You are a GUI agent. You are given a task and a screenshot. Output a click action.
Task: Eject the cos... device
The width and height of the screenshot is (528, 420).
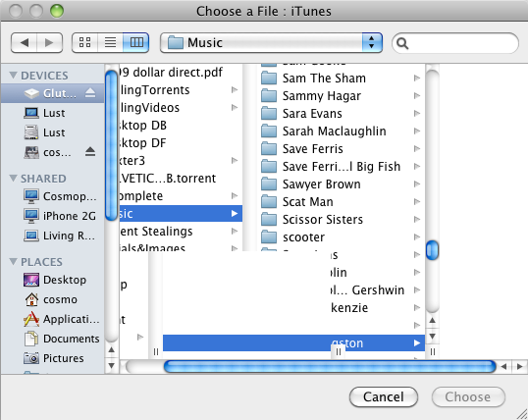click(x=90, y=152)
